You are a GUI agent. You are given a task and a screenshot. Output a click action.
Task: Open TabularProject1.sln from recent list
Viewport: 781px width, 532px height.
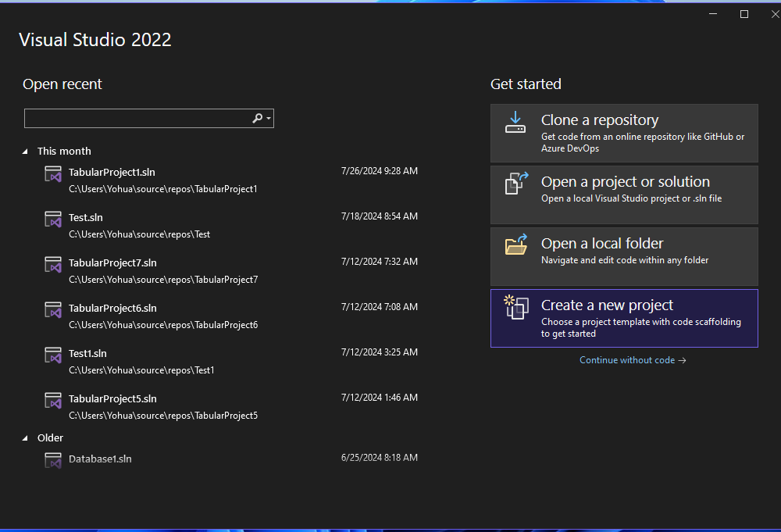[x=231, y=180]
